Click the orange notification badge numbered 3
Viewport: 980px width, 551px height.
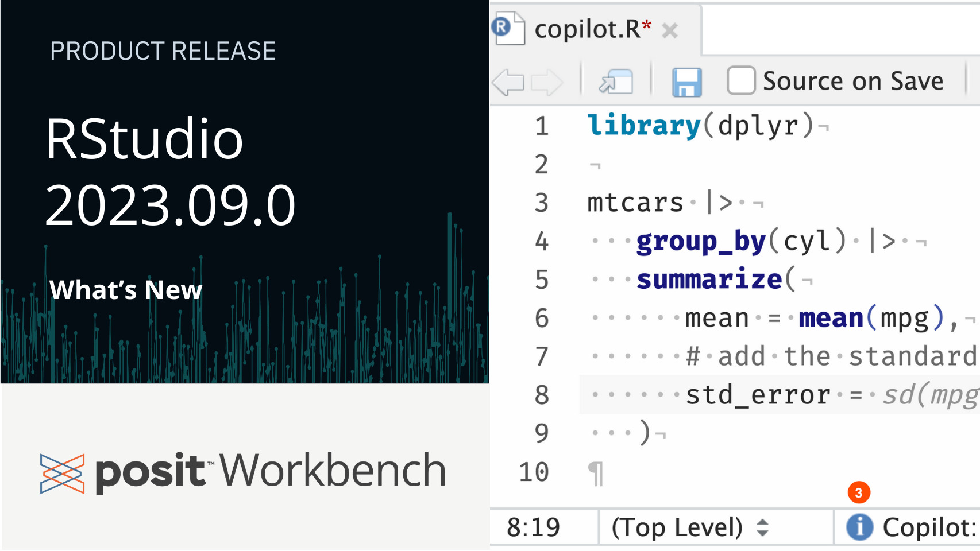[x=859, y=492]
